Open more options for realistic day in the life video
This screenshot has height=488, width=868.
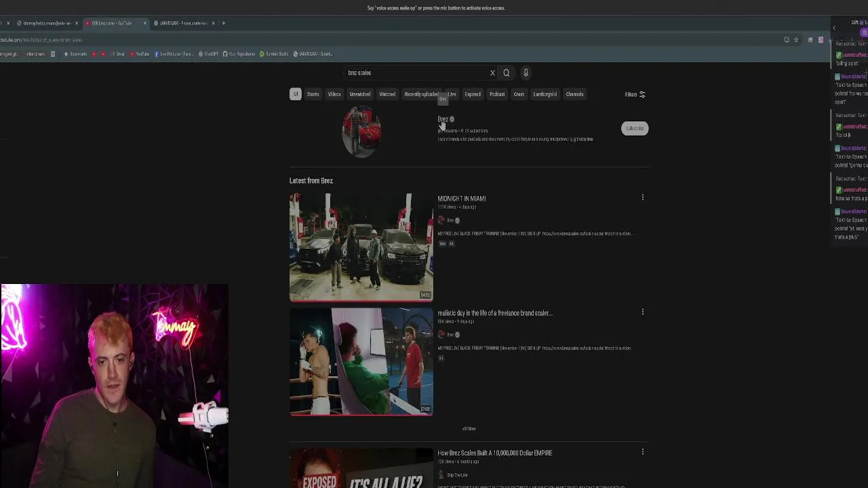tap(642, 312)
